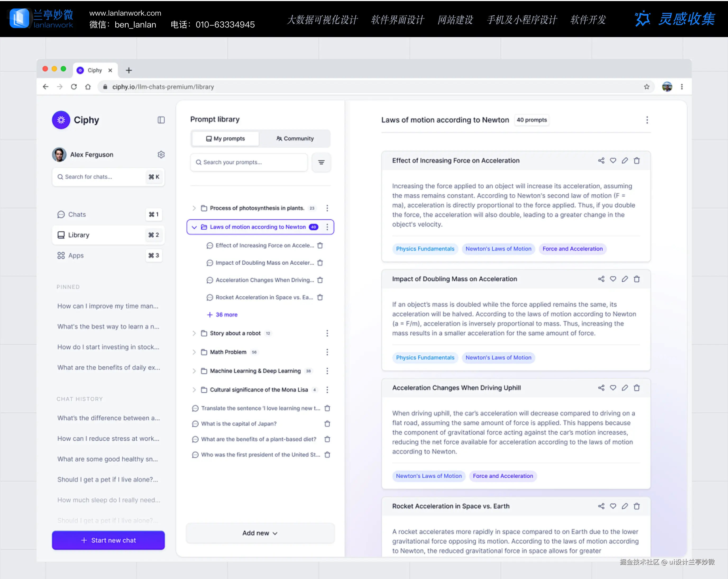The width and height of the screenshot is (728, 579).
Task: Click Force and Acceleration tag on first card
Action: point(572,249)
